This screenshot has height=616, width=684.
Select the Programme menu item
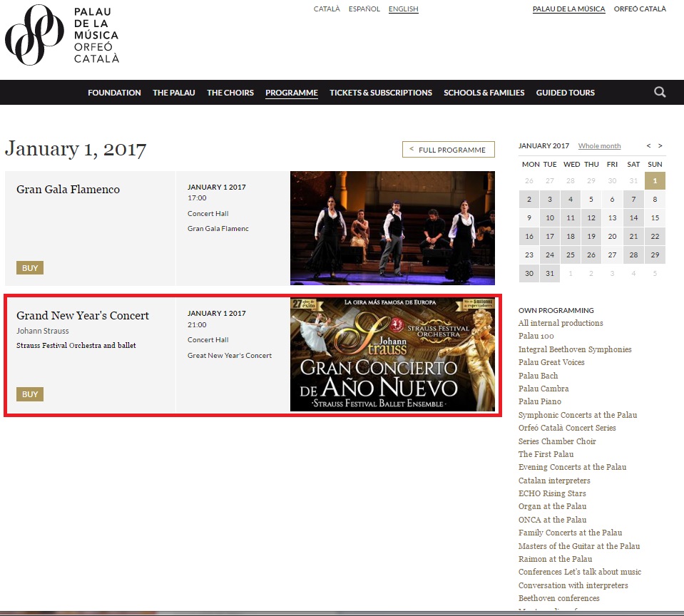tap(292, 93)
